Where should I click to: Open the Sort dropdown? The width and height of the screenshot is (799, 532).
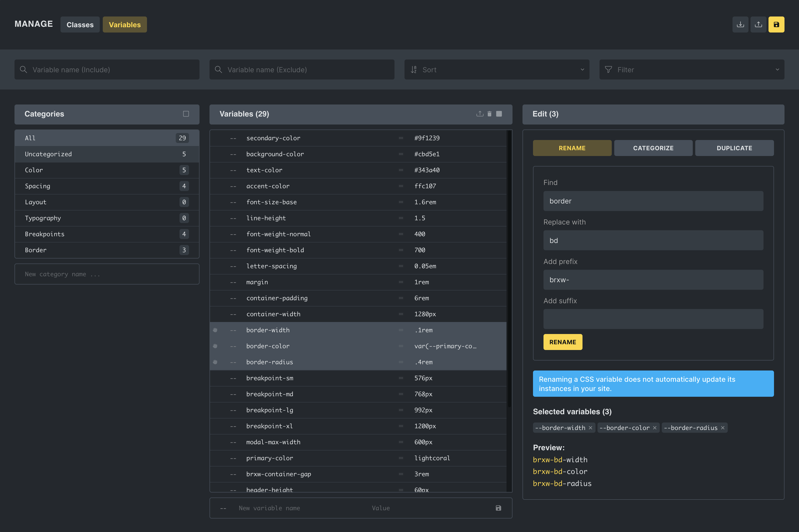pyautogui.click(x=497, y=69)
